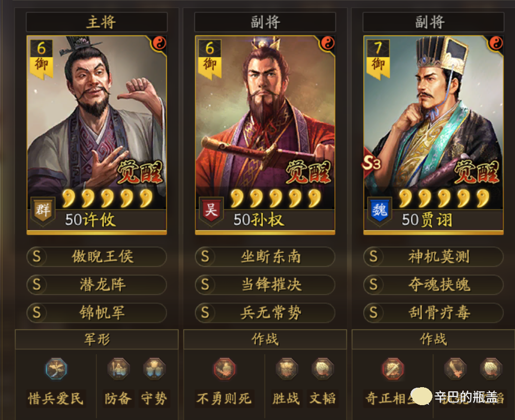Click the yin-yang icon on 许攸's card
The image size is (515, 420).
pyautogui.click(x=160, y=43)
